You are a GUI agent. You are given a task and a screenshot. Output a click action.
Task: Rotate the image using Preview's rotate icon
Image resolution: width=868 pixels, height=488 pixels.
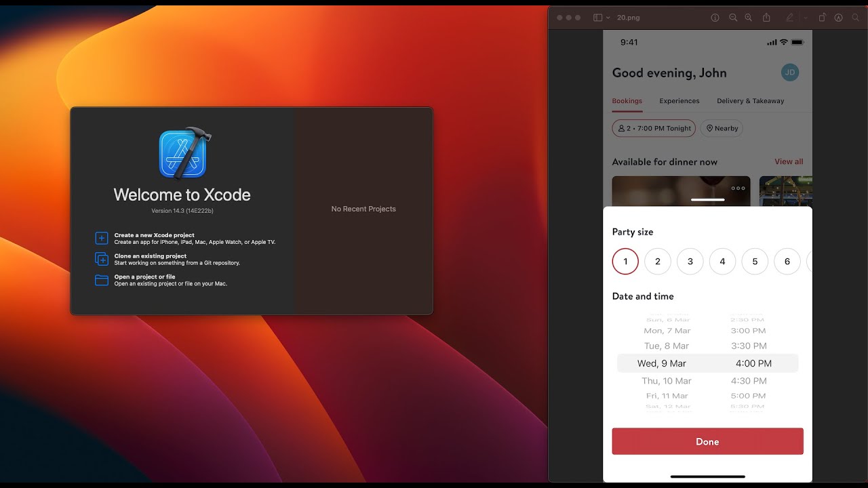[822, 18]
